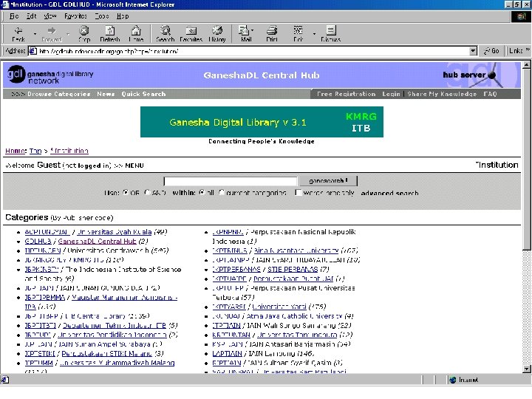Image resolution: width=532 pixels, height=399 pixels.
Task: Toggle the words precisely checkbox
Action: pyautogui.click(x=298, y=192)
